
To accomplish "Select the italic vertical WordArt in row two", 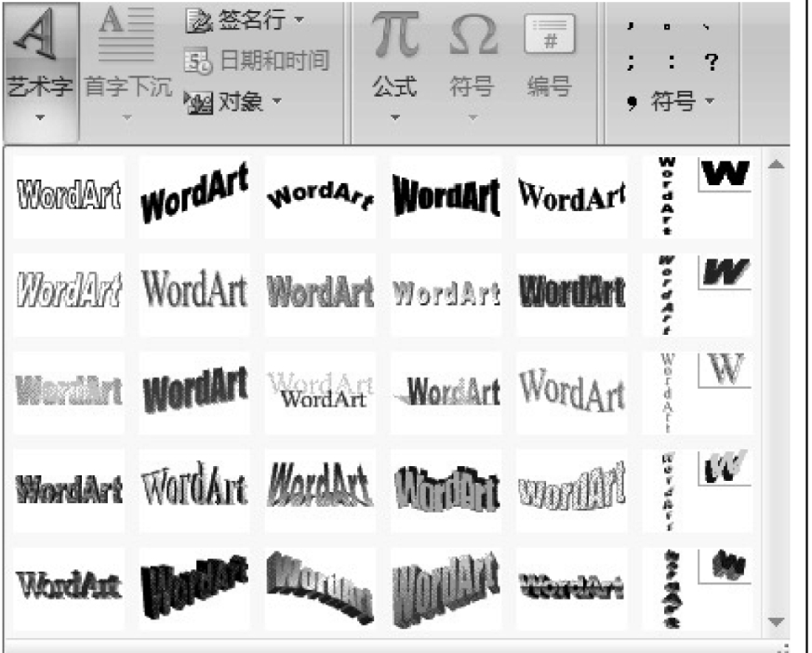I will tap(667, 294).
